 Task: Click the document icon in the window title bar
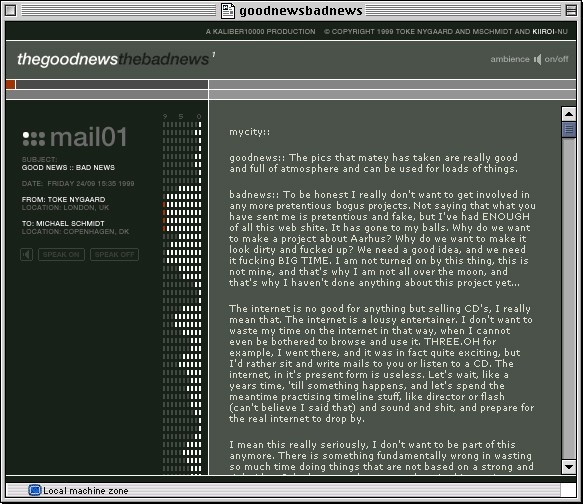[x=228, y=10]
